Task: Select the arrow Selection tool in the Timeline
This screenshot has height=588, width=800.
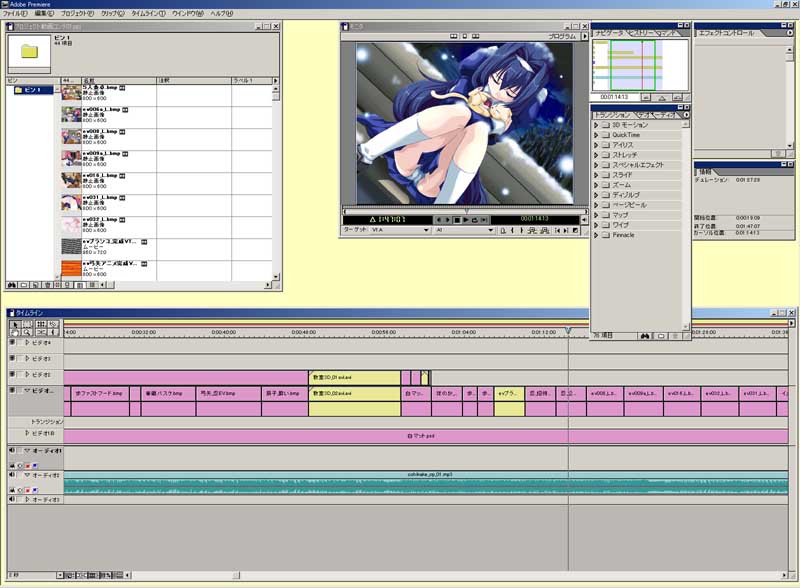Action: pos(15,325)
